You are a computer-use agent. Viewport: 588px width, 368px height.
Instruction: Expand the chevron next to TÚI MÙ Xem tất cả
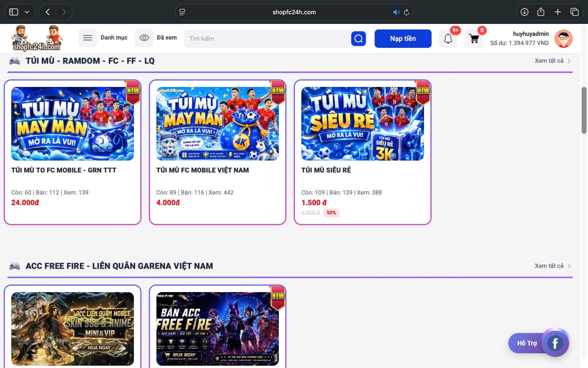[569, 61]
